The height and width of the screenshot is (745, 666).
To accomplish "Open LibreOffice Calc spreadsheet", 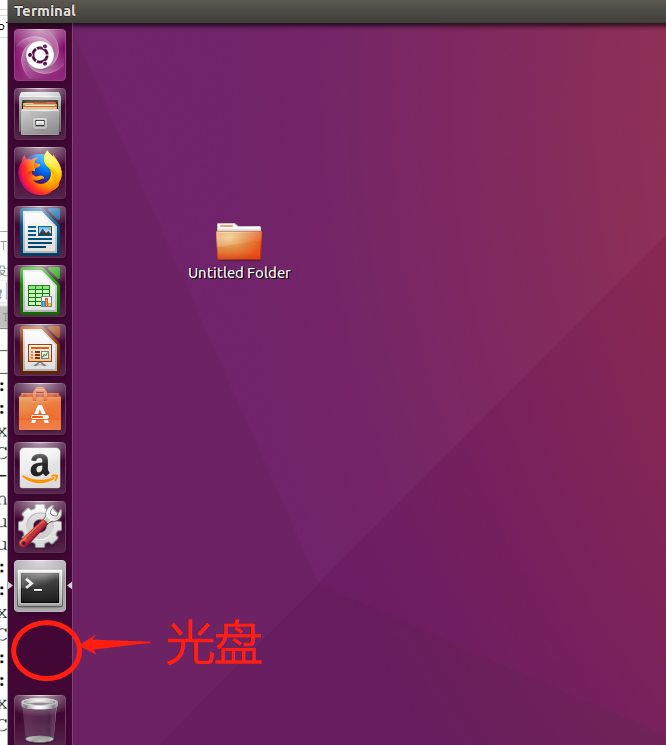I will coord(40,291).
